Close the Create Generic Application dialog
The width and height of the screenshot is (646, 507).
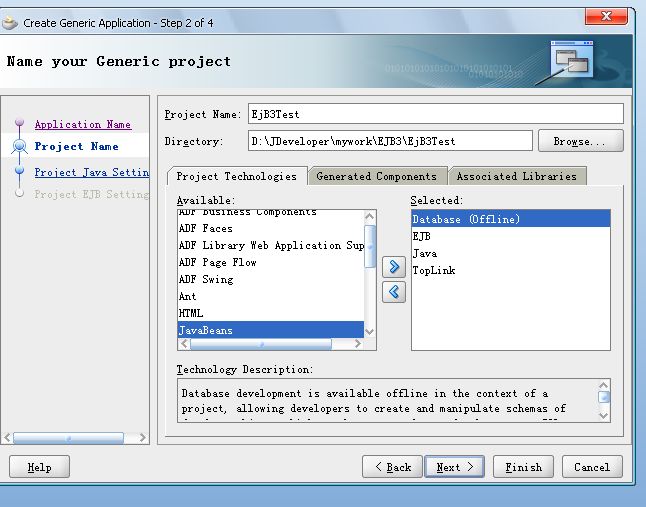606,16
